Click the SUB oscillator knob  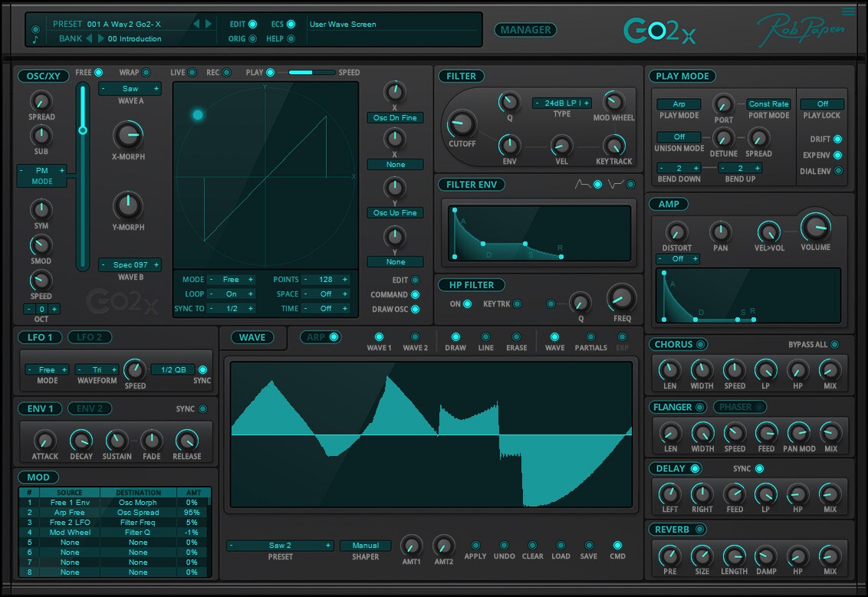coord(41,136)
